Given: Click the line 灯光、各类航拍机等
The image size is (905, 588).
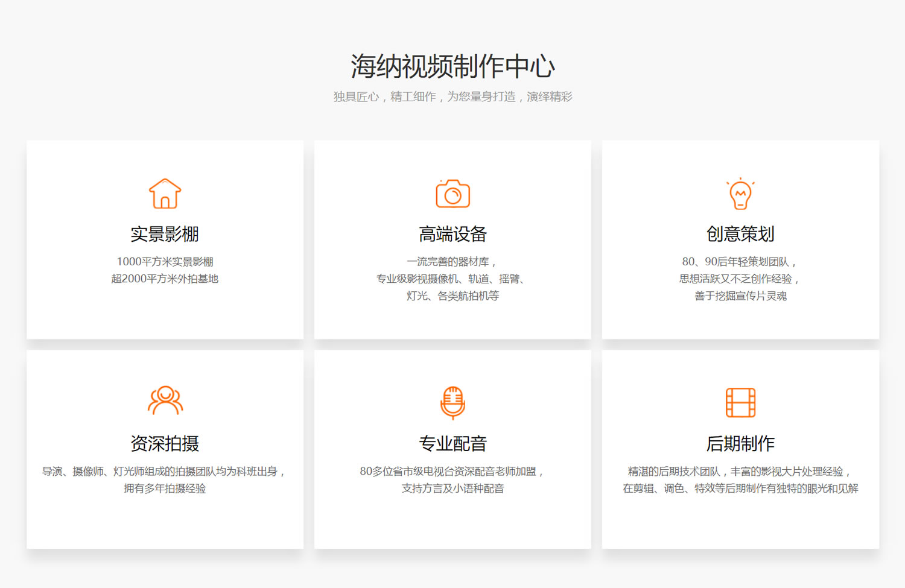Looking at the screenshot, I should (x=453, y=296).
